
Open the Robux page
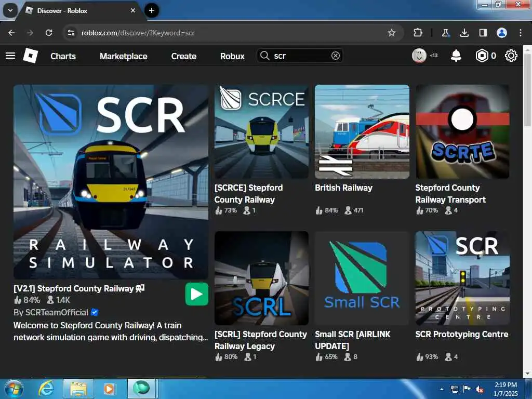(x=232, y=56)
